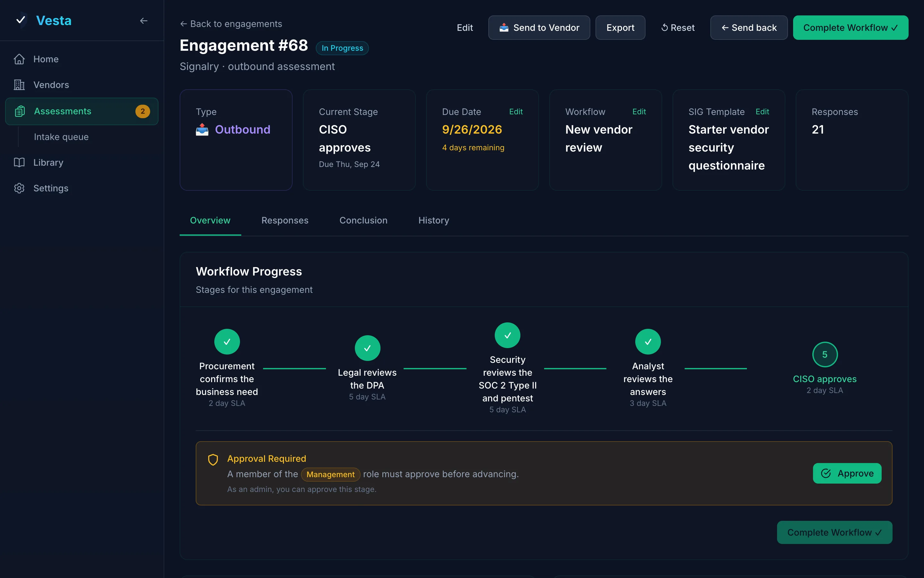Edit the Due Date

[516, 112]
